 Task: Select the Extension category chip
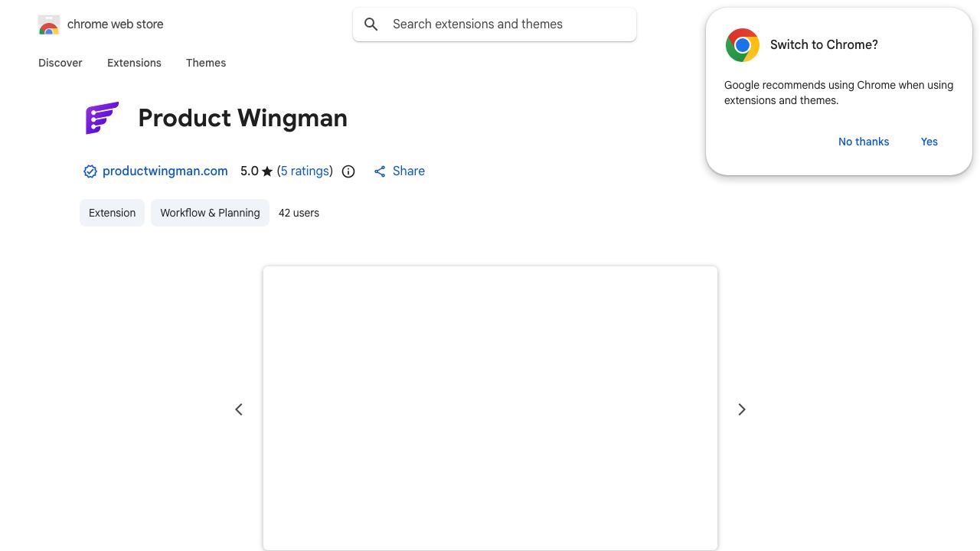(x=112, y=213)
